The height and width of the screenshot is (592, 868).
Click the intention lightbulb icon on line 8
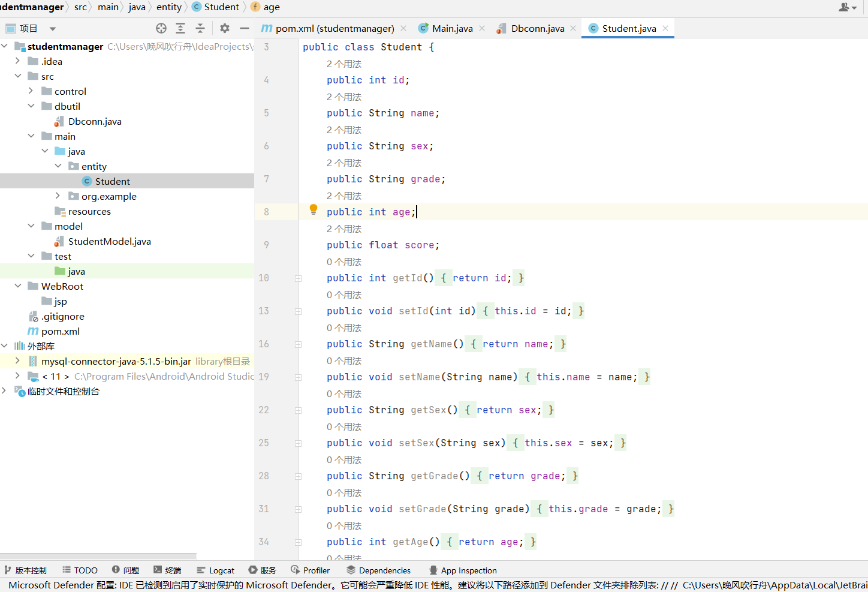313,209
